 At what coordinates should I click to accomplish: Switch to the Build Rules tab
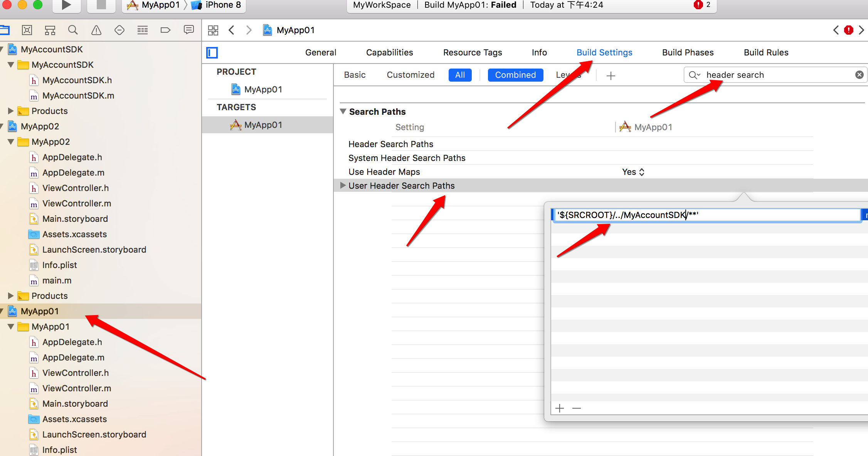(766, 52)
